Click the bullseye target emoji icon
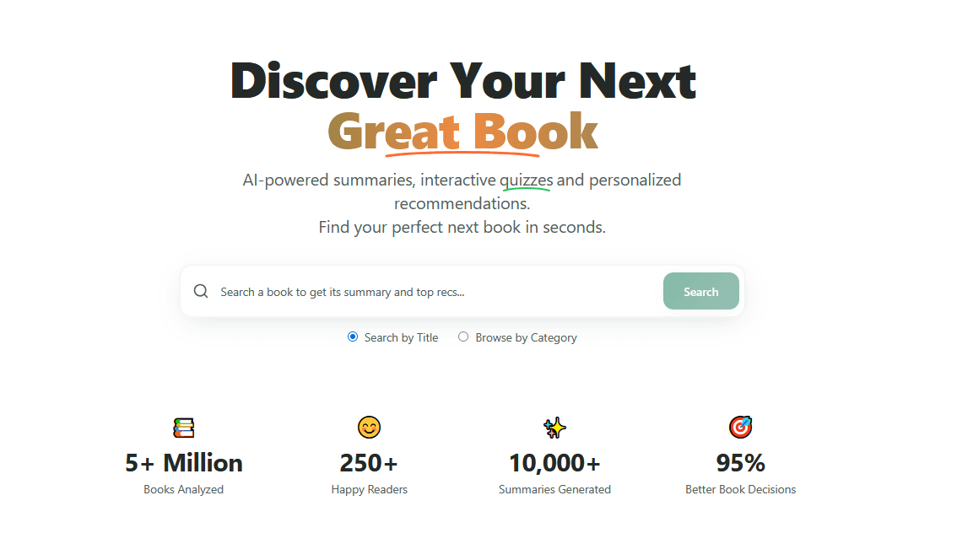The height and width of the screenshot is (560, 957). [x=740, y=428]
